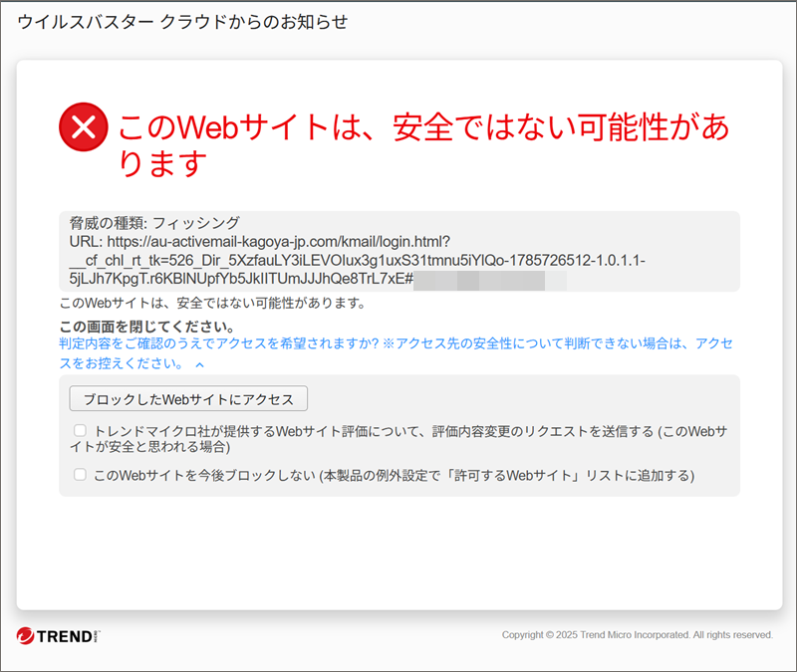This screenshot has width=797, height=672.
Task: Click the gray このWebサイトは、安全ではない可能性があります sentence
Action: click(x=212, y=304)
